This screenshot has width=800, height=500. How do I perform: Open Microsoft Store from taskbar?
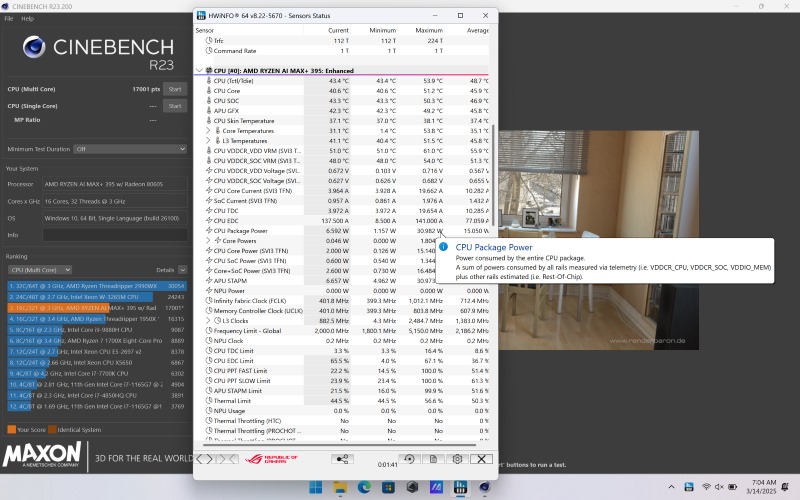(x=388, y=487)
